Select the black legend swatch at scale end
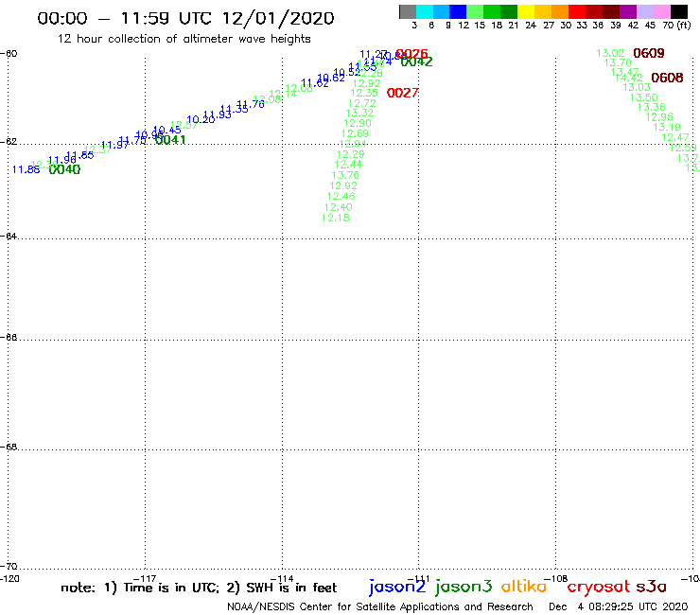Viewport: 700px width, 615px height. 678,11
